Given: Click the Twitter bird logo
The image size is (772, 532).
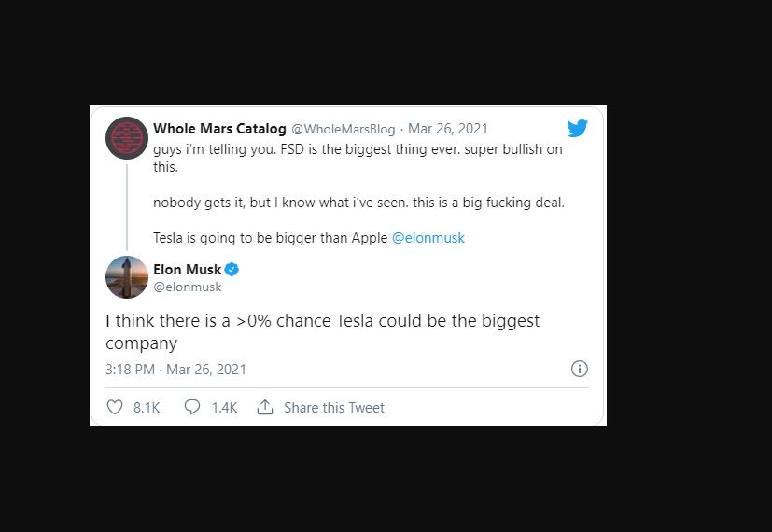Looking at the screenshot, I should 577,129.
